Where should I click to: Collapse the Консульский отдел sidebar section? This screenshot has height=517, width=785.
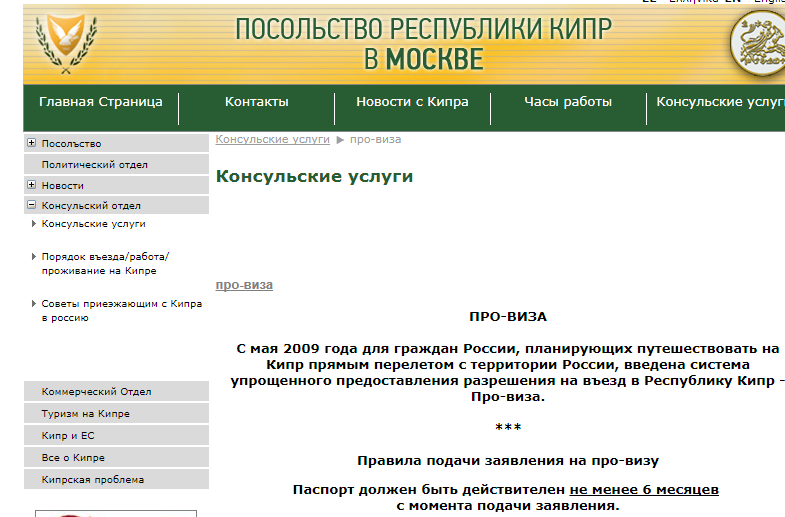click(32, 205)
